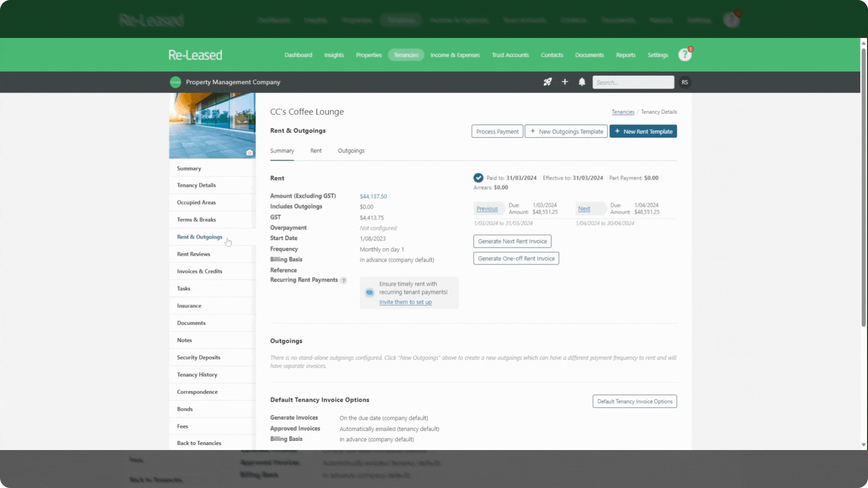
Task: Click Default Tenancy Invoice Options button
Action: (x=635, y=401)
